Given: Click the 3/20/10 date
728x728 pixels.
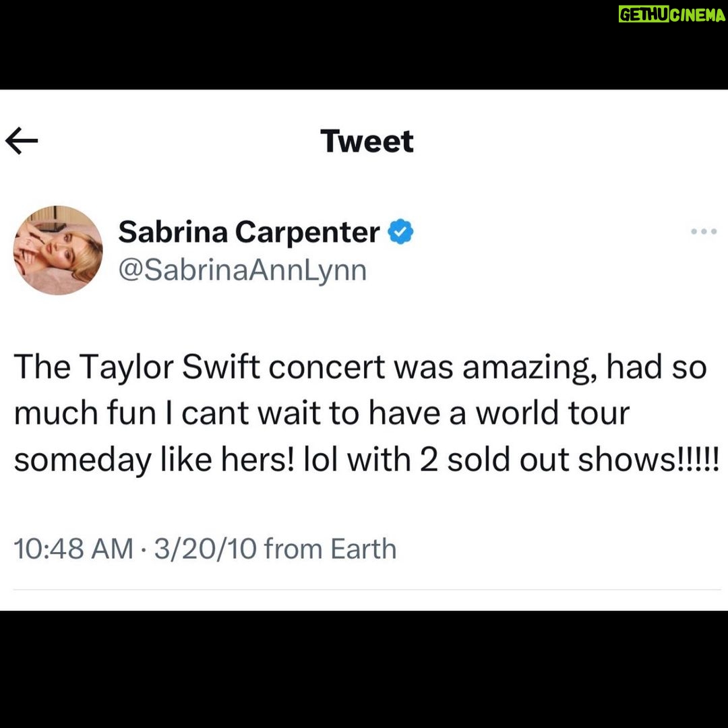Looking at the screenshot, I should [x=205, y=549].
